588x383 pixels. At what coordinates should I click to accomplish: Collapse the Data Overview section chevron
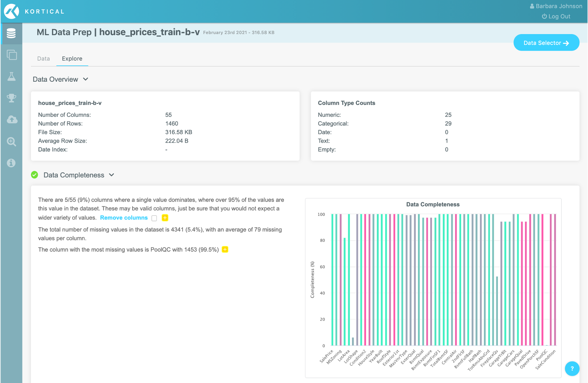(86, 79)
